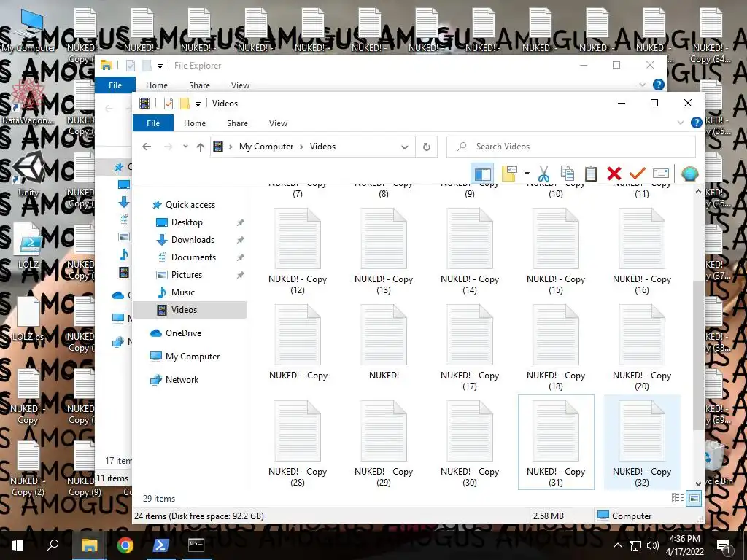Click the file list scroll up arrow
The height and width of the screenshot is (560, 747).
pos(698,192)
